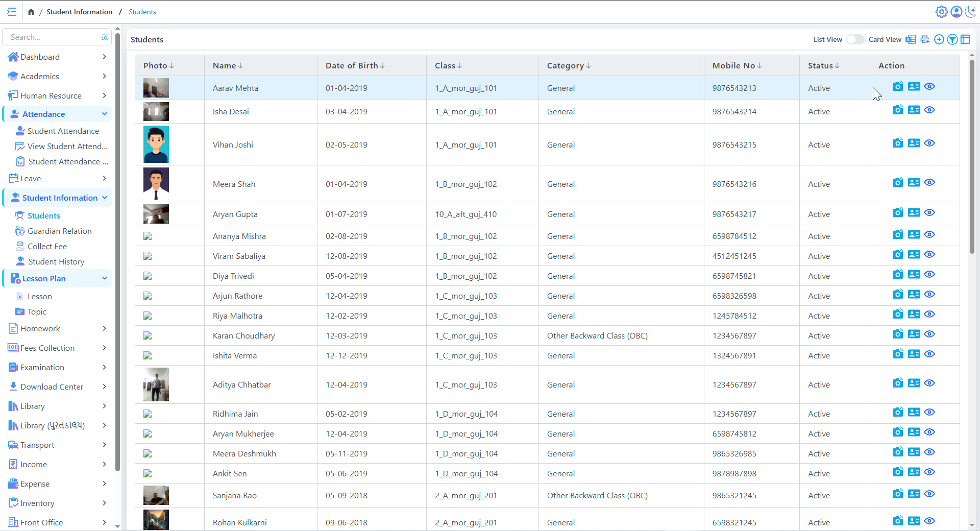Click Student Information breadcrumb link
The image size is (980, 531).
coord(79,12)
